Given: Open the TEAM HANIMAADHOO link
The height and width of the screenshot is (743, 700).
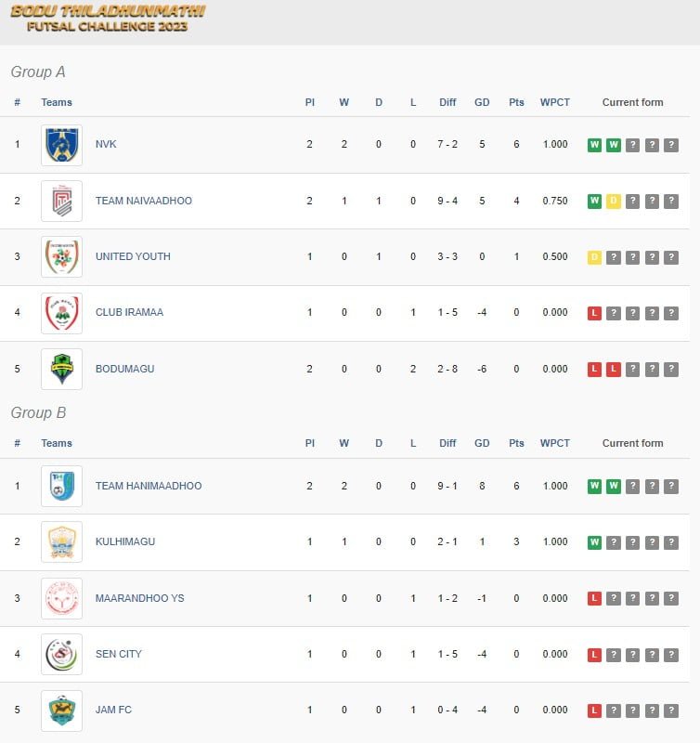Looking at the screenshot, I should (x=149, y=486).
